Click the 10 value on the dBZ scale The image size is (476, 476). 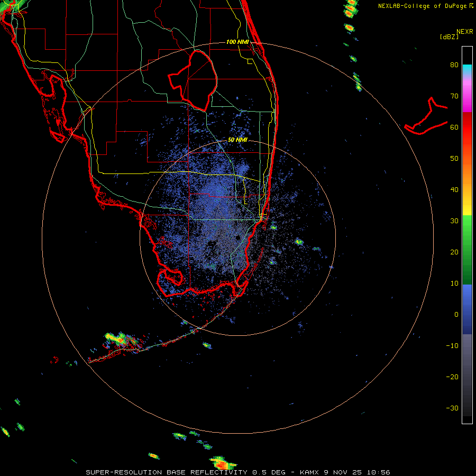454,283
